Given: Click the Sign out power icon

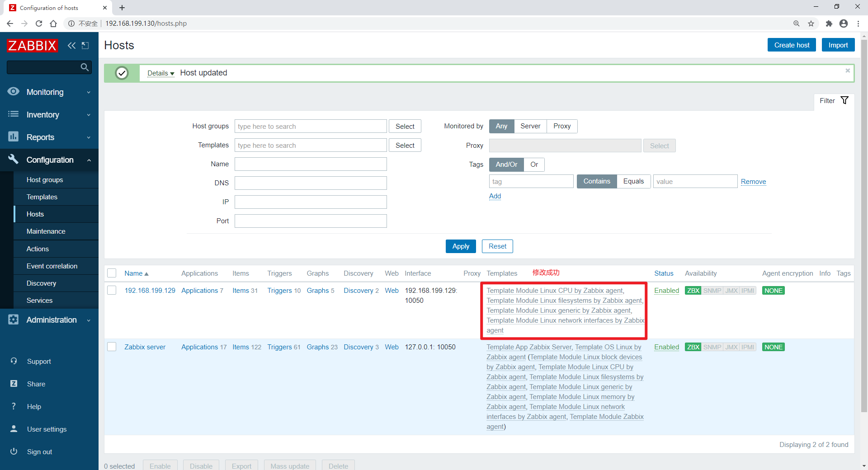Looking at the screenshot, I should tap(14, 451).
